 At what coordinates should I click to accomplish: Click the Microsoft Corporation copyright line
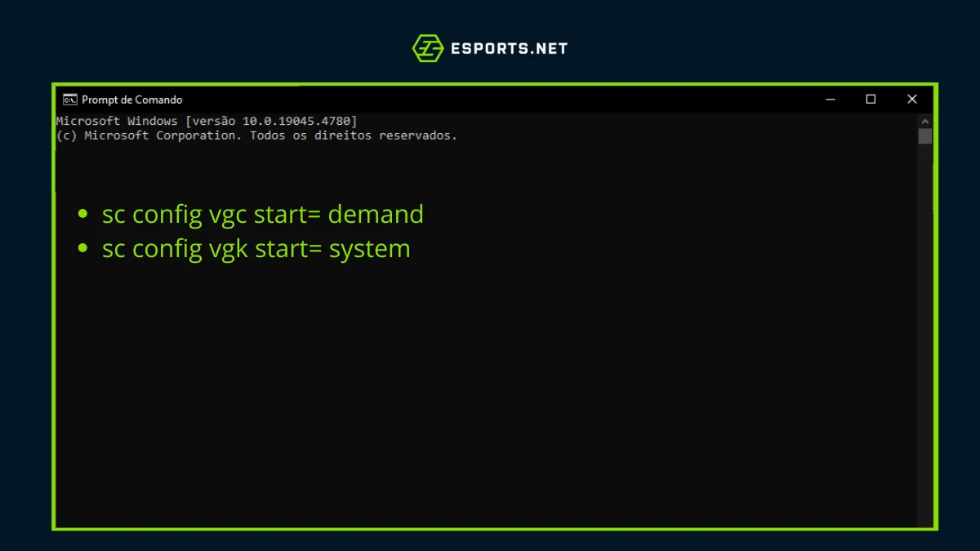pyautogui.click(x=256, y=136)
